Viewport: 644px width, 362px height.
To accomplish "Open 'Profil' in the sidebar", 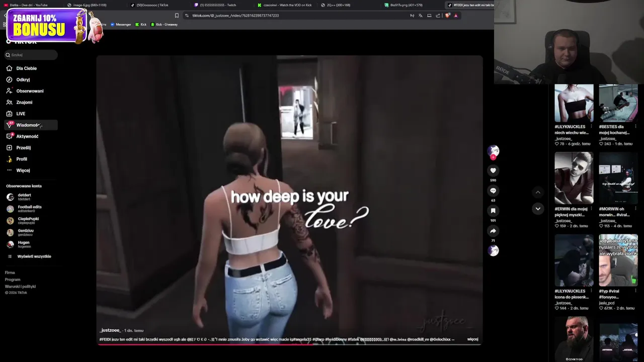I will [x=22, y=159].
